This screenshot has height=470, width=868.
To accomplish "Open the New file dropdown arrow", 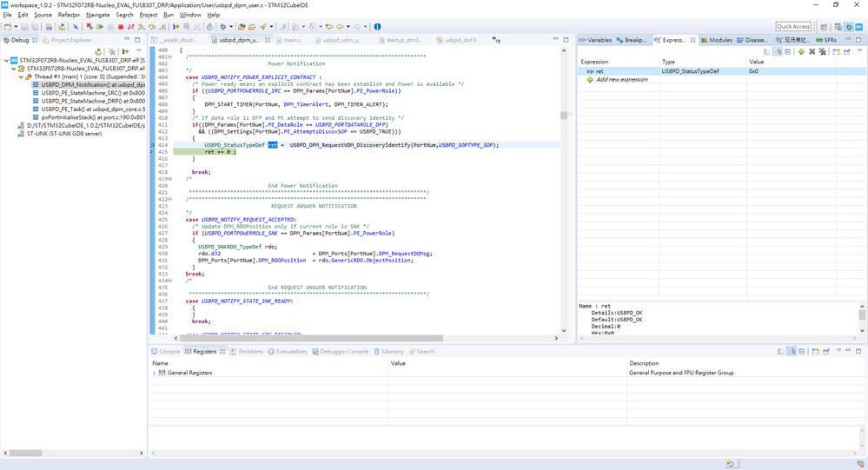I will click(x=16, y=27).
